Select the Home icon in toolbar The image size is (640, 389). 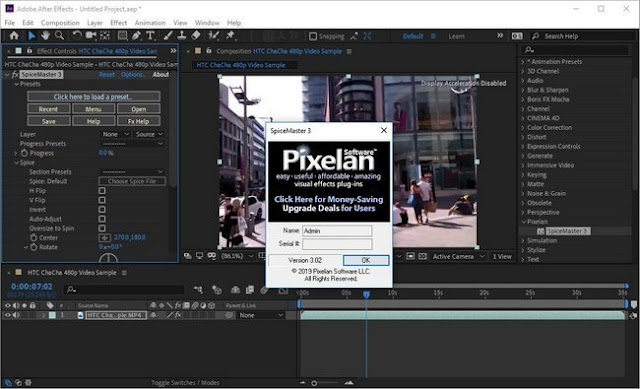pos(14,36)
